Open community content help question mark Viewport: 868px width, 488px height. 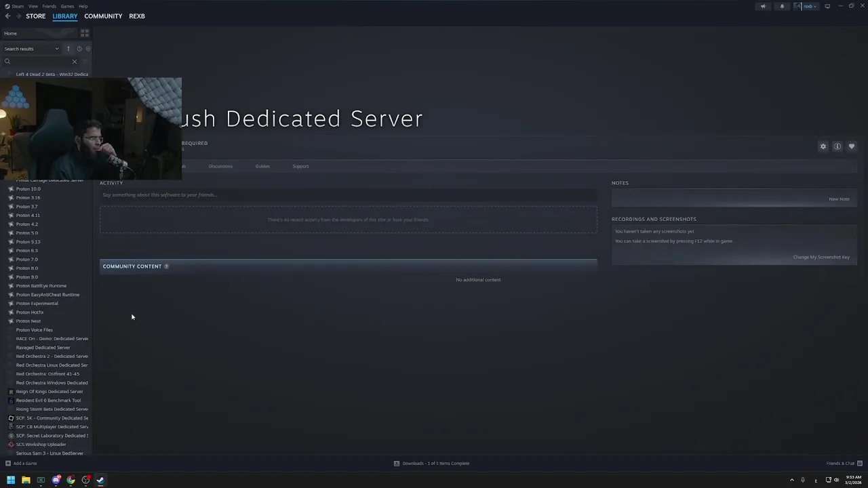tap(166, 266)
